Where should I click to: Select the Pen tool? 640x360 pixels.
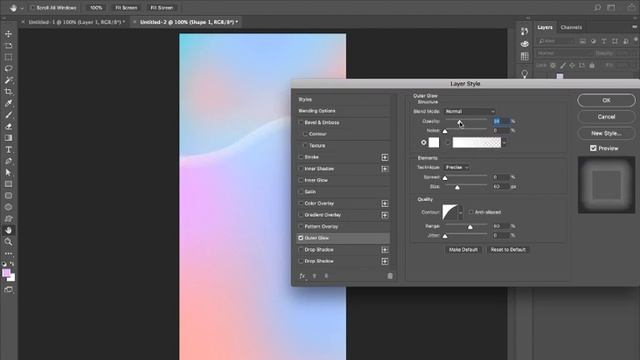tap(8, 161)
